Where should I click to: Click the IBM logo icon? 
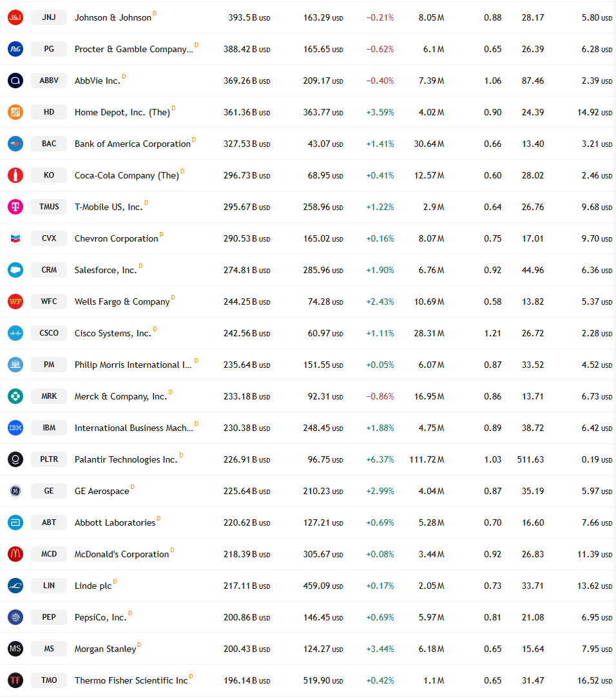click(15, 428)
